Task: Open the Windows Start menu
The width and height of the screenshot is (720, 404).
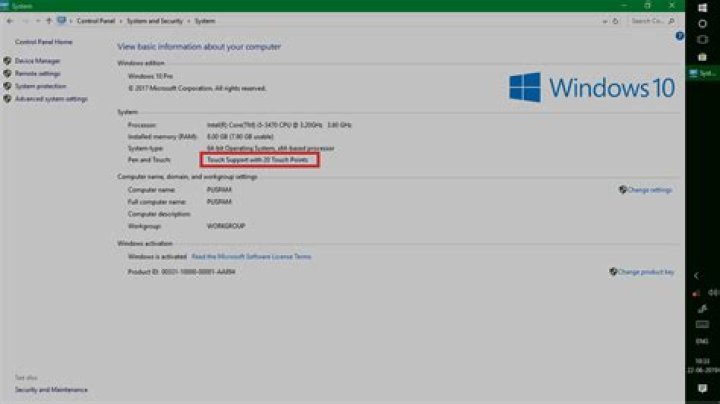Action: (x=703, y=8)
